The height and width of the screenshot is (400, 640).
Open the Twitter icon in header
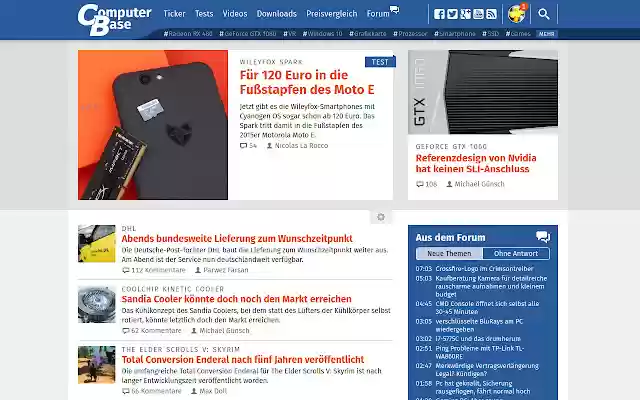coord(452,14)
